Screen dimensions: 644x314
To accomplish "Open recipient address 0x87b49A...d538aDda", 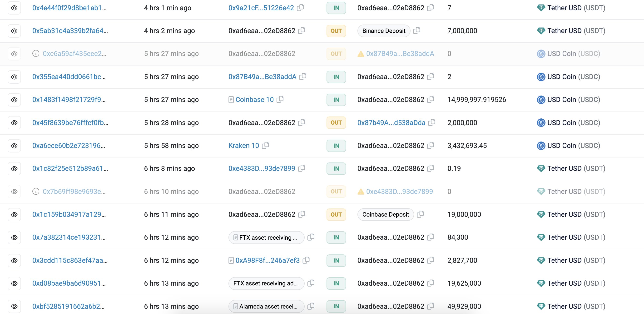I will coord(391,123).
